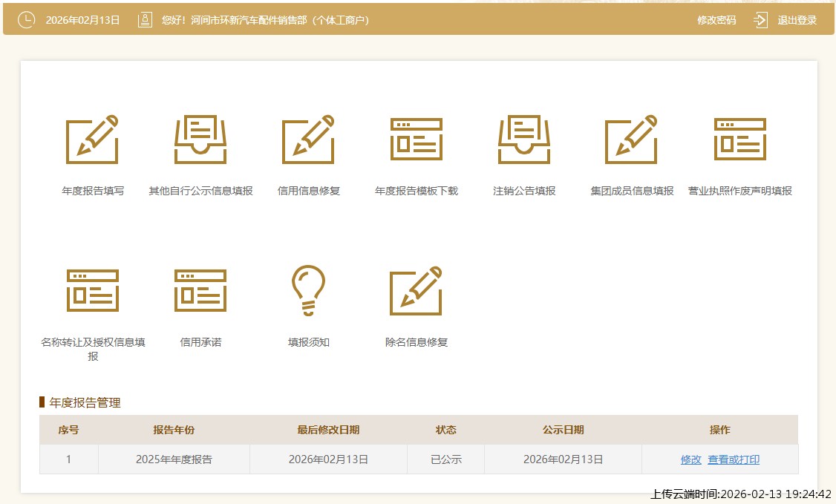Click the 名称转让及授权信息填报 icon
Viewport: 836px width, 504px height.
tap(93, 291)
